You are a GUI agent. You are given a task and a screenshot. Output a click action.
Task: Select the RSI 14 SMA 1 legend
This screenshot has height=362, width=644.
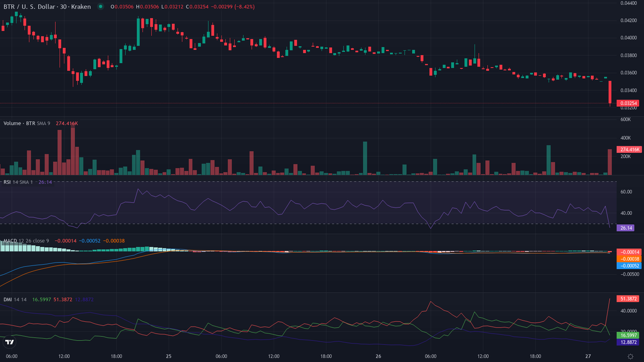19,182
